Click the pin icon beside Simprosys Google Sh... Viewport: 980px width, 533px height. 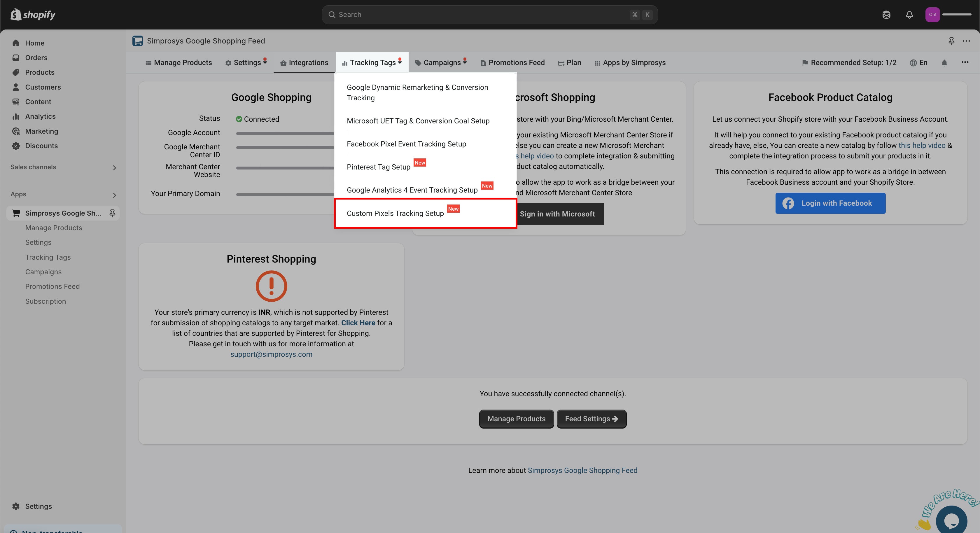tap(112, 213)
